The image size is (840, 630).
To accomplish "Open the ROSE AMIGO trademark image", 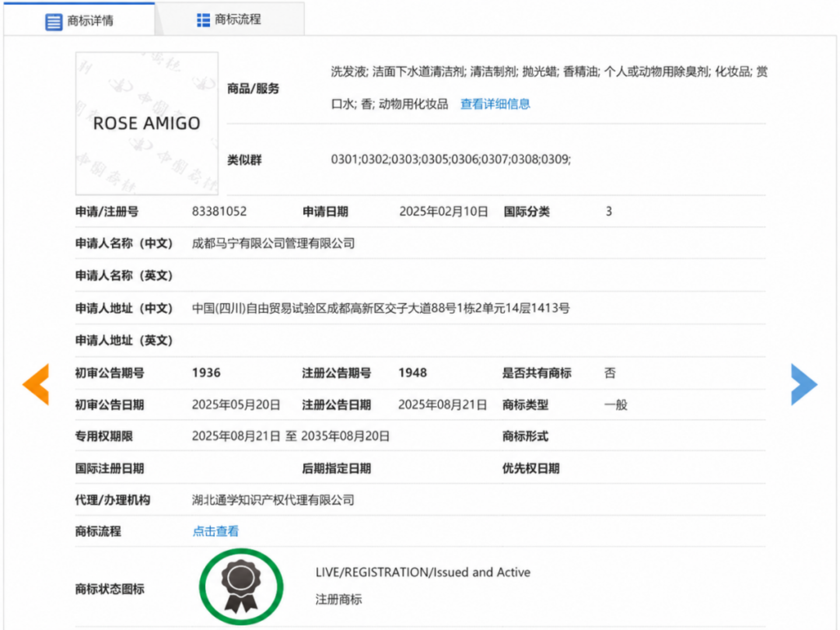I will (x=147, y=124).
